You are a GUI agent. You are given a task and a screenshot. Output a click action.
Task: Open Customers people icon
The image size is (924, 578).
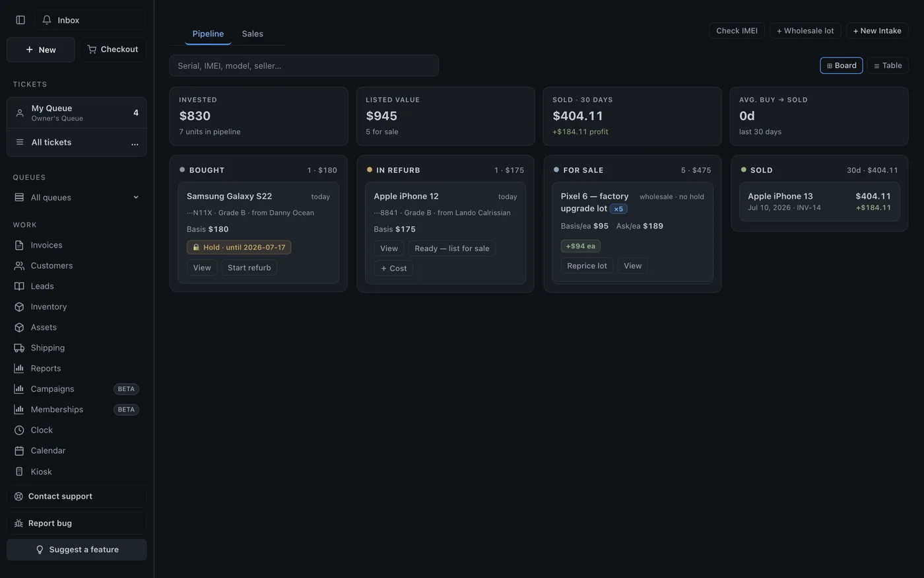19,266
